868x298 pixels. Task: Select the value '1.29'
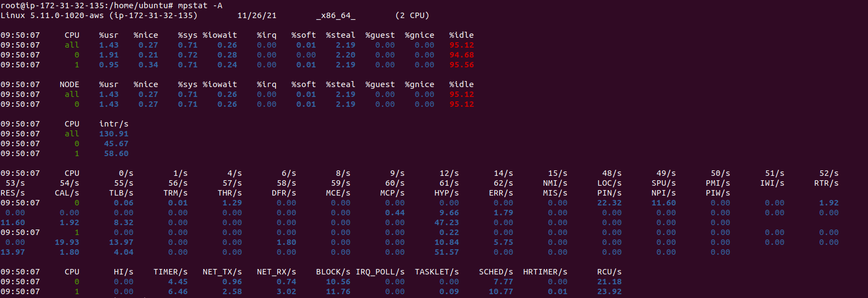click(x=232, y=203)
